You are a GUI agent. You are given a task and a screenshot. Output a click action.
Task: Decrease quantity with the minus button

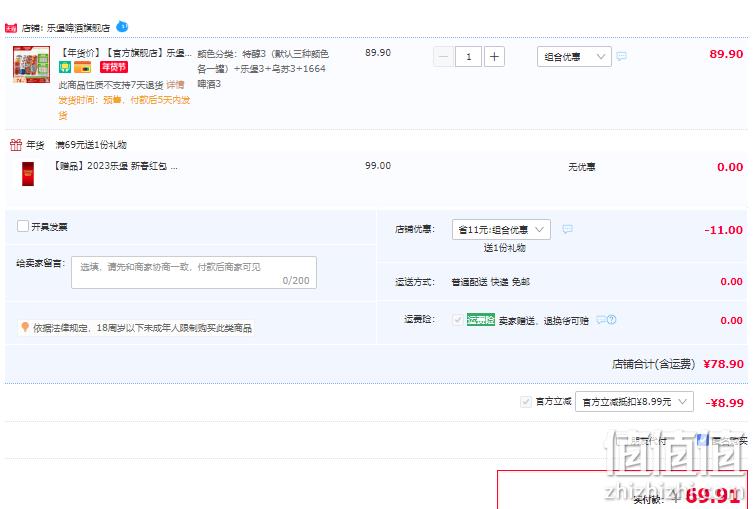coord(443,57)
